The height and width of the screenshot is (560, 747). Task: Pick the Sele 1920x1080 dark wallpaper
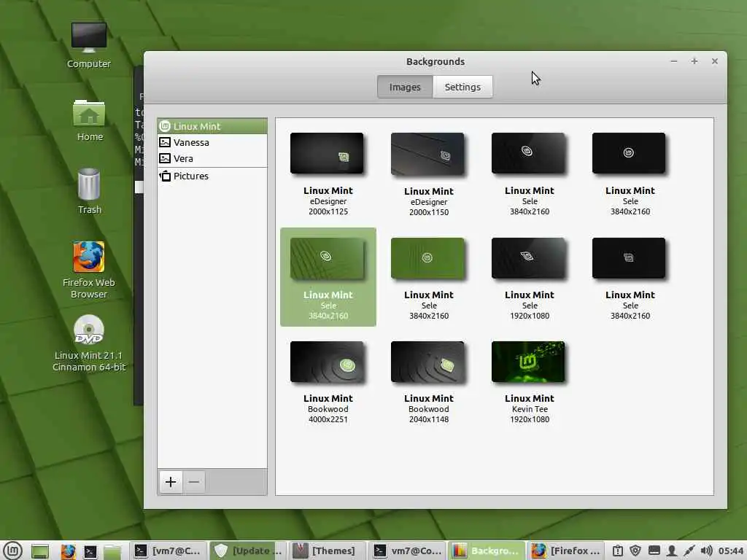pos(530,279)
